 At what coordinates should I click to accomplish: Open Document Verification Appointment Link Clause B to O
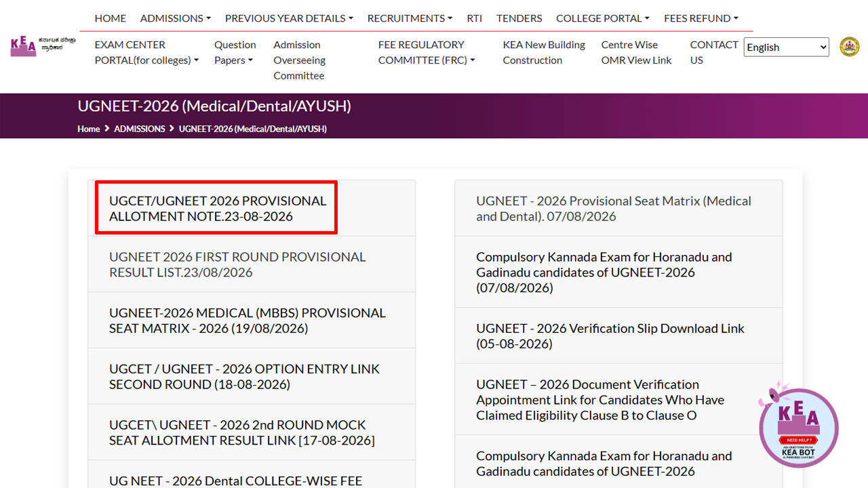[x=600, y=400]
